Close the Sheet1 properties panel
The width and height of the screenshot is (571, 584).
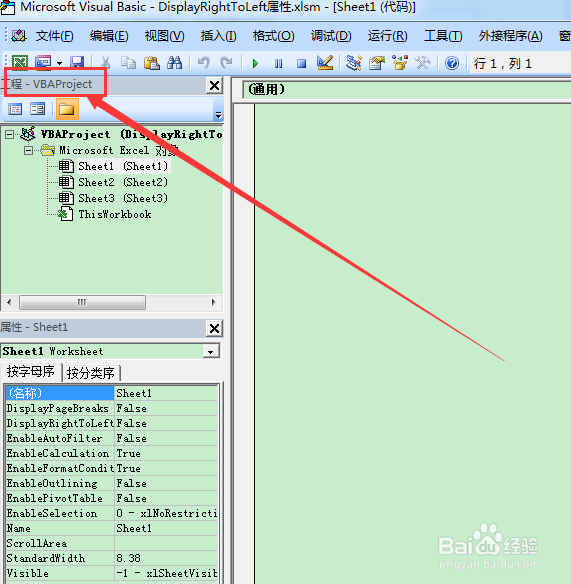214,328
